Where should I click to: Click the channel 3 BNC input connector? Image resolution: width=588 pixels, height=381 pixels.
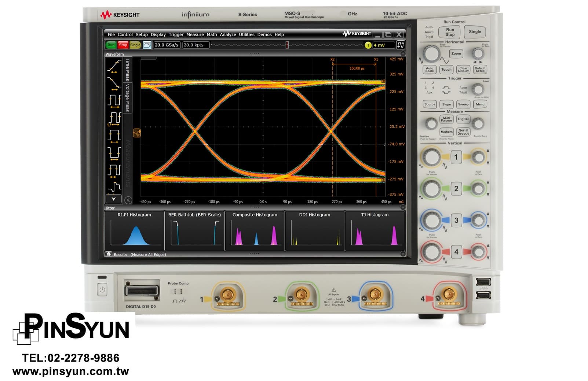point(375,294)
